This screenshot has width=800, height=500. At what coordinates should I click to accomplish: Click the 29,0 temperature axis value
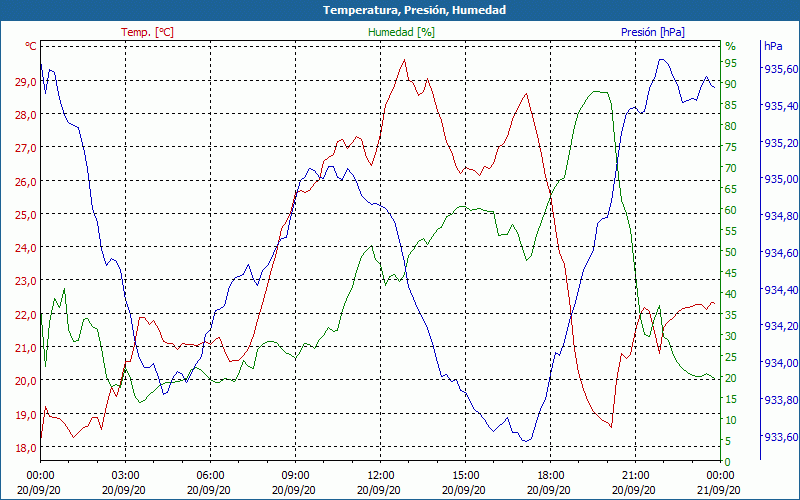pos(26,82)
